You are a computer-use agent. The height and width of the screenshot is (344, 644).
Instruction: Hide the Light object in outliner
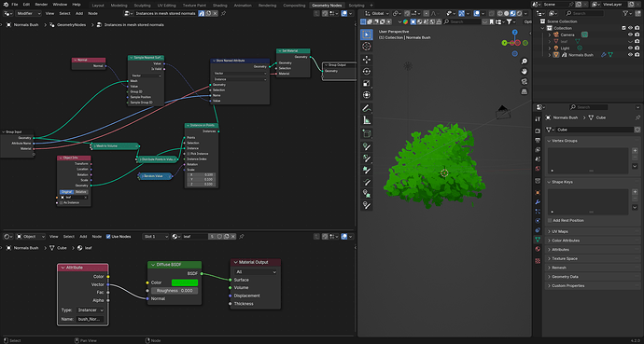click(630, 48)
